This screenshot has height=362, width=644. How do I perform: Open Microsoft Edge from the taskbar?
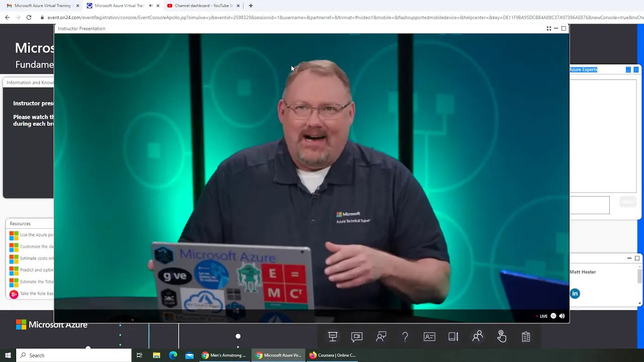click(x=173, y=355)
